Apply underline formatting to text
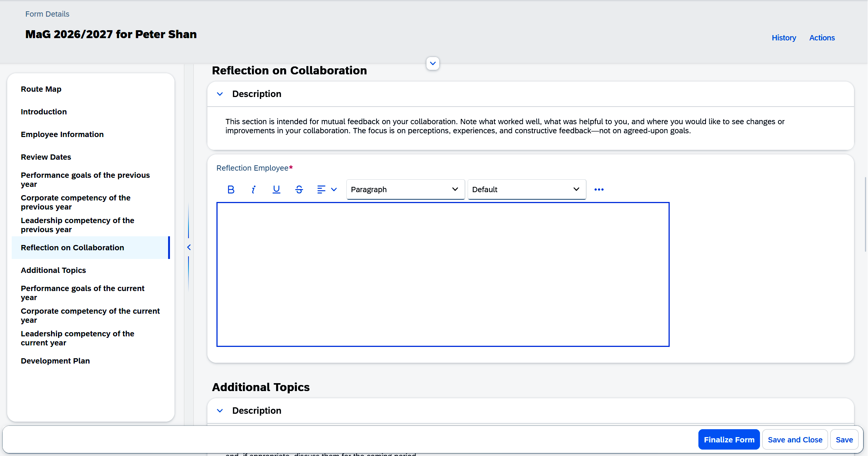 276,189
